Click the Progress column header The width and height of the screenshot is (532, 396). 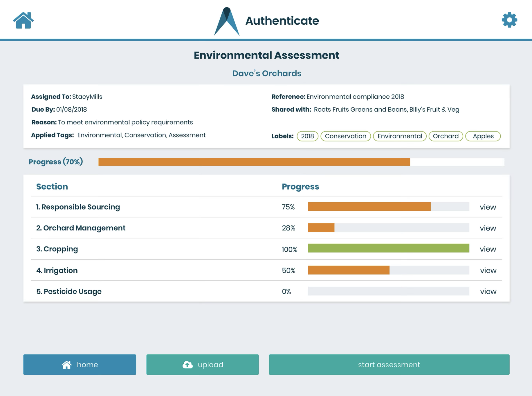300,186
